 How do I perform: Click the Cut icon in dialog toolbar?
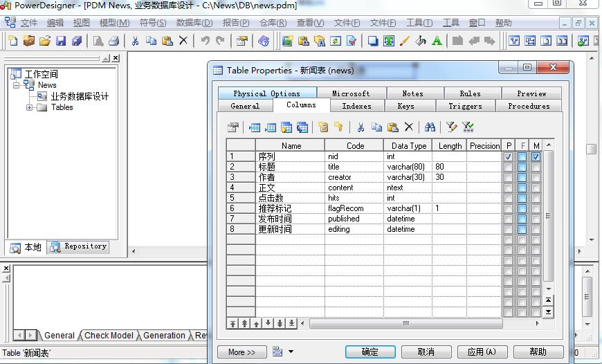point(361,127)
